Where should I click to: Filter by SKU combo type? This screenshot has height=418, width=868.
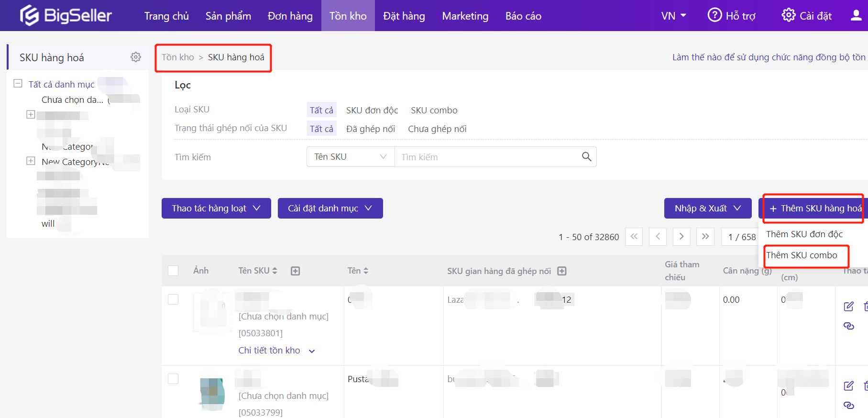pos(434,110)
